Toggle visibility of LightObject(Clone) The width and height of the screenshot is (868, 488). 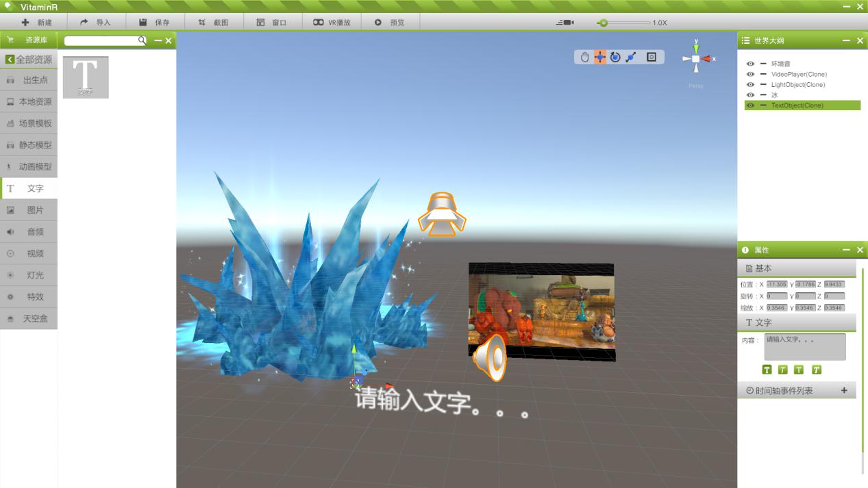(x=750, y=85)
